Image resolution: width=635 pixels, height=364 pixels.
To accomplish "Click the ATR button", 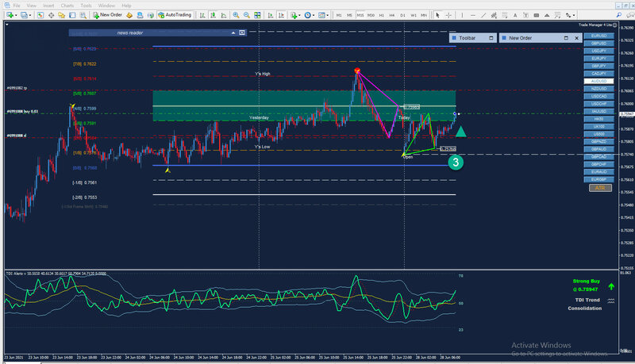I will coord(599,188).
